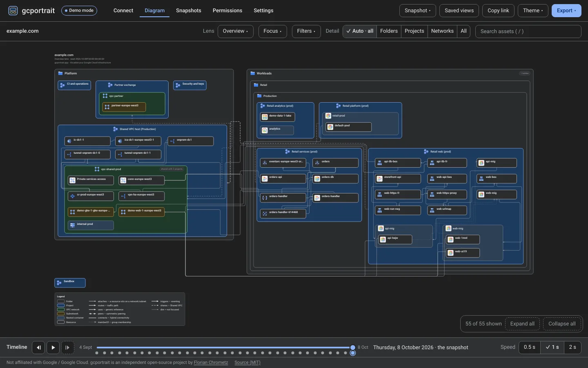The height and width of the screenshot is (368, 588).
Task: Click the timeline slider track
Action: [x=225, y=348]
